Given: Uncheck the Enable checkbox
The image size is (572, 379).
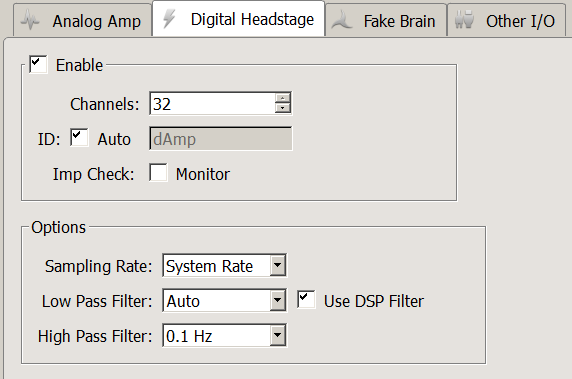Looking at the screenshot, I should click(38, 65).
